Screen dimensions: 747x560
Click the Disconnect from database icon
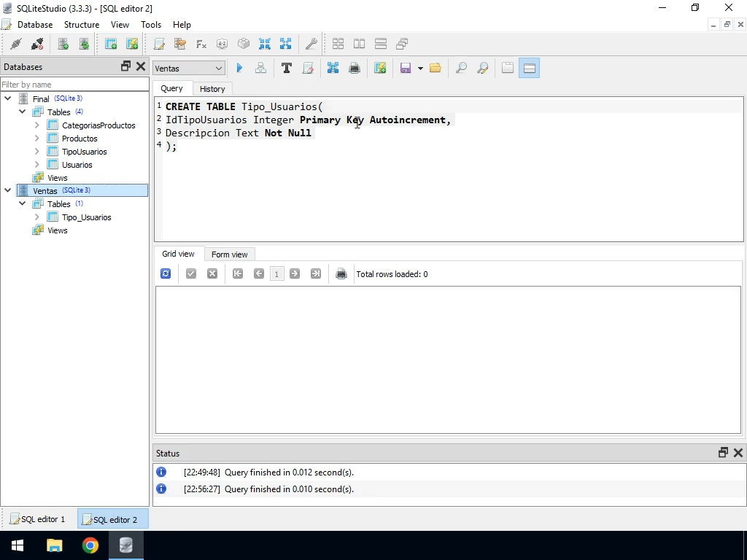click(37, 44)
